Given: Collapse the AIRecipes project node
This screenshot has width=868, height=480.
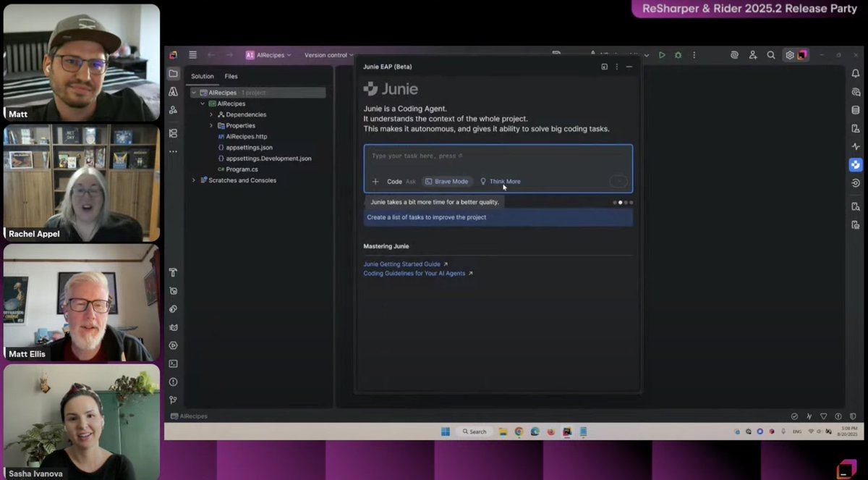Looking at the screenshot, I should coord(203,104).
